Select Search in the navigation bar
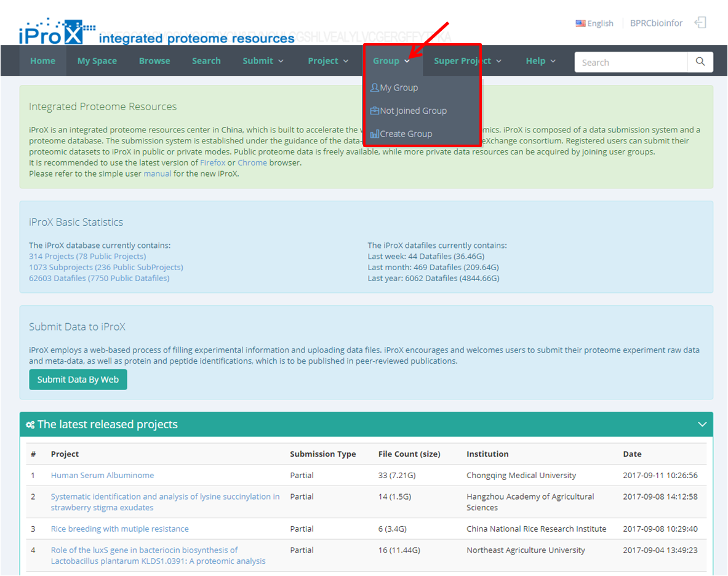The height and width of the screenshot is (576, 728). pyautogui.click(x=206, y=61)
